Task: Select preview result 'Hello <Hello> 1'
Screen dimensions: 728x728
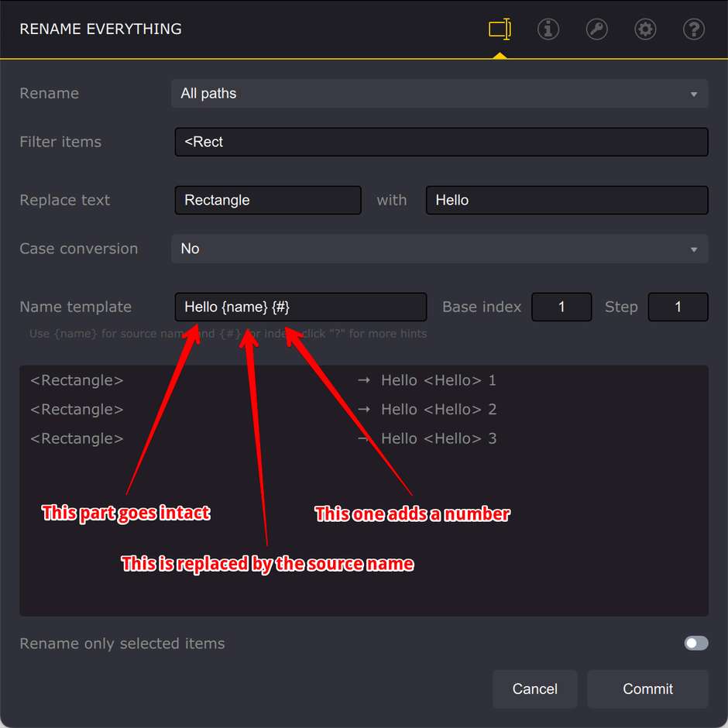Action: (x=438, y=380)
